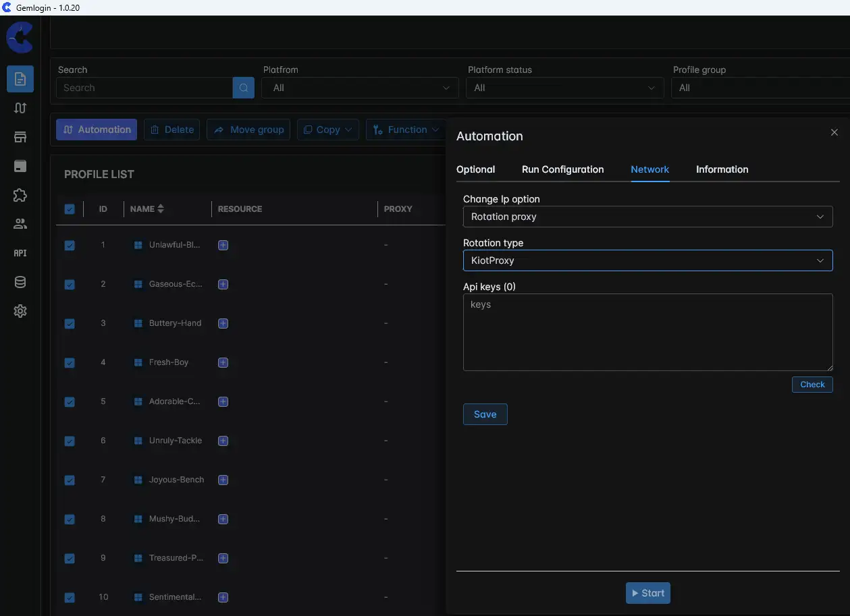Open the Platform status filter dropdown
Viewport: 850px width, 616px height.
(x=565, y=88)
